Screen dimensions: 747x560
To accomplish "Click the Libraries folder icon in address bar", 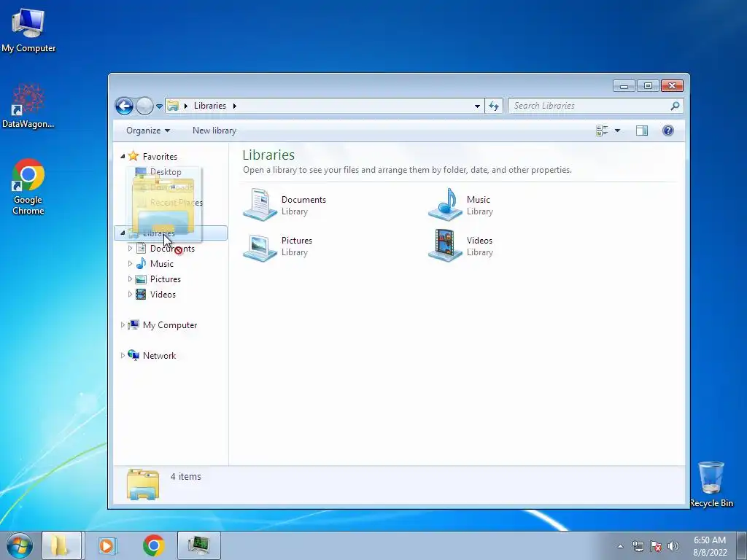I will 173,106.
